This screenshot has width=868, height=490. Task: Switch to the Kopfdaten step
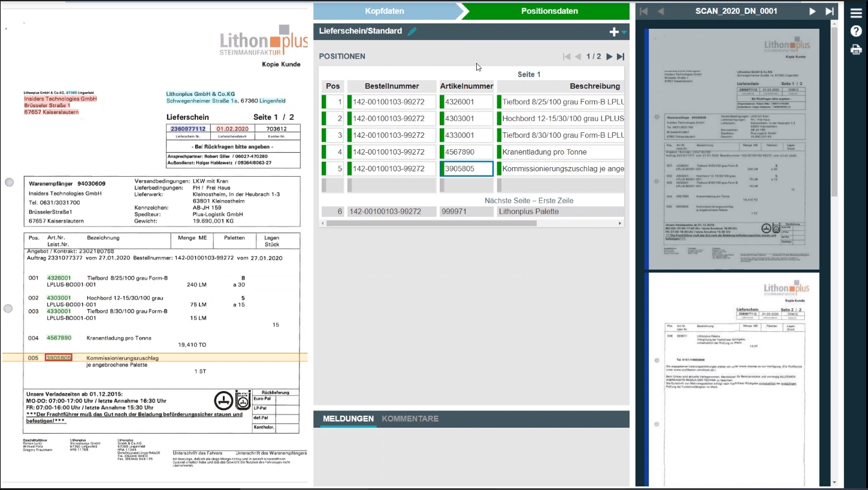coord(385,11)
